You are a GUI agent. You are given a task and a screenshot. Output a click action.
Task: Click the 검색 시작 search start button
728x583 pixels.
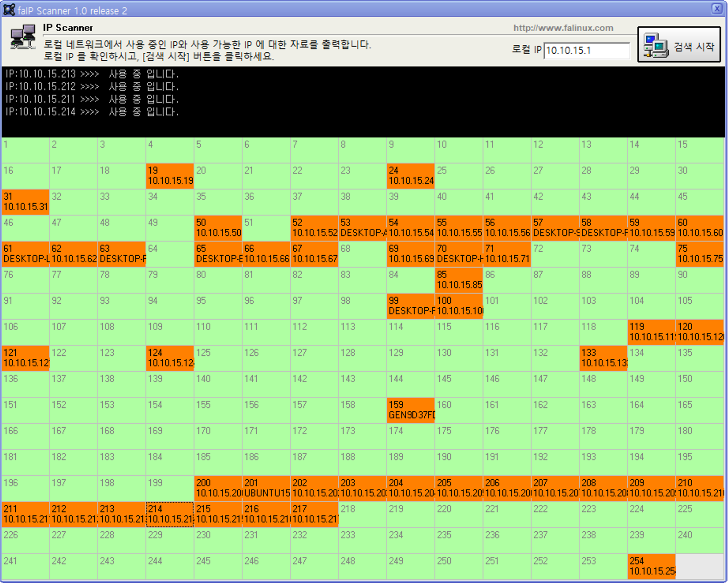[x=679, y=45]
